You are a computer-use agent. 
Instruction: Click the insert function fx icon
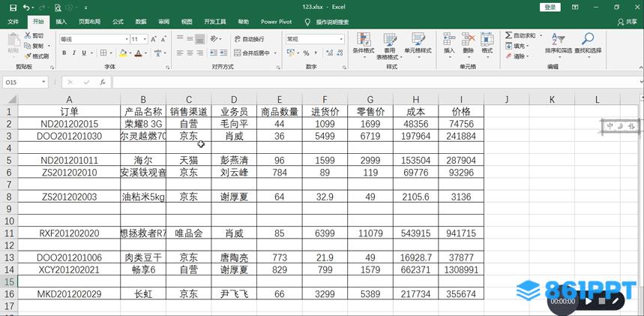(102, 82)
